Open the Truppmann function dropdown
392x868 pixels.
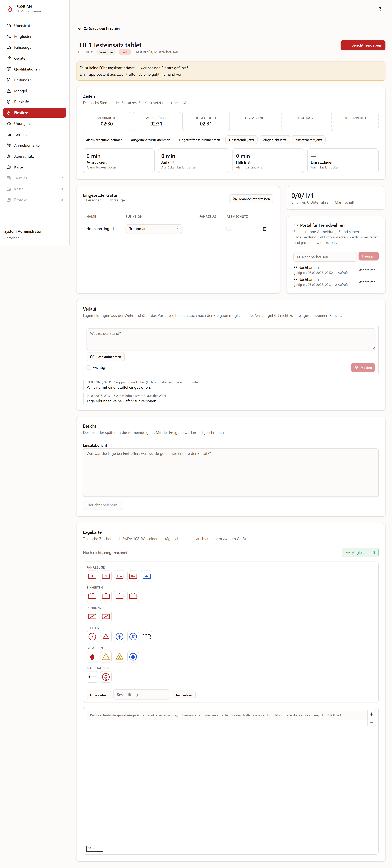[154, 229]
